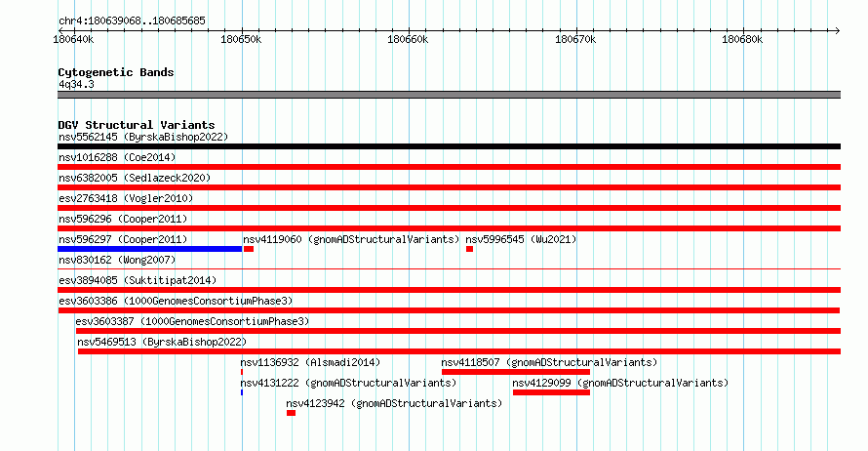Open the nsv6382005 (Sedlazeck2020) label
868x451 pixels.
click(135, 178)
